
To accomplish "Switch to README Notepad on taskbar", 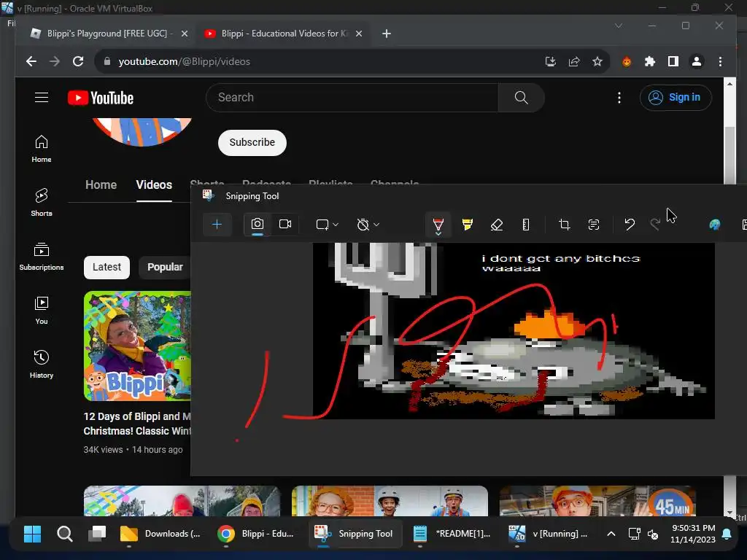I will coord(452,534).
